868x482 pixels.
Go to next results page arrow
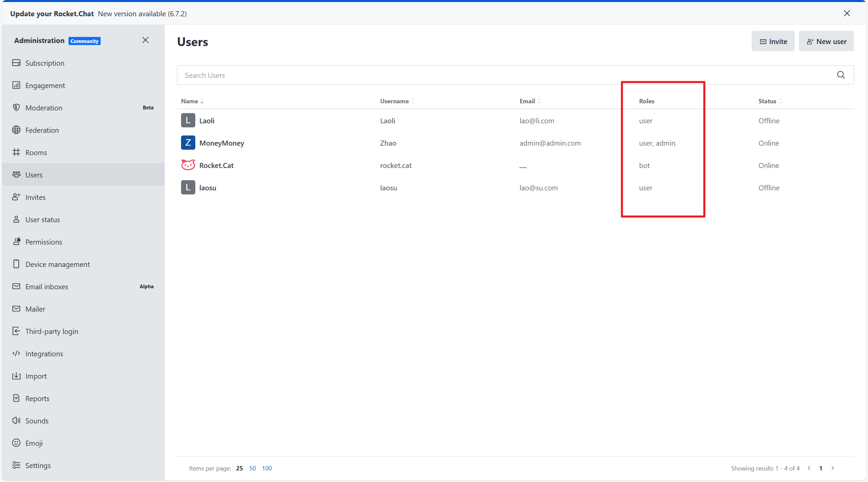[833, 468]
